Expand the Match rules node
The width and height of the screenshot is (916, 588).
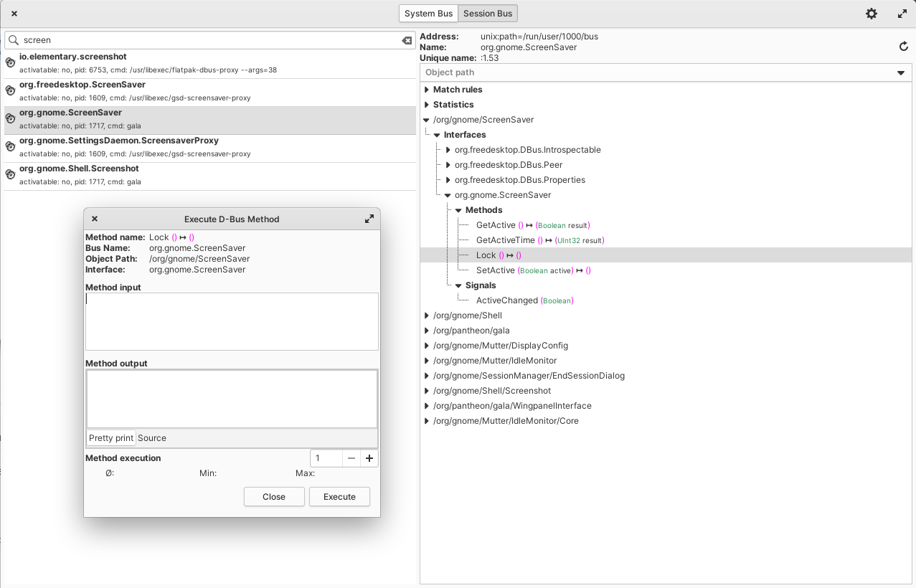(427, 90)
